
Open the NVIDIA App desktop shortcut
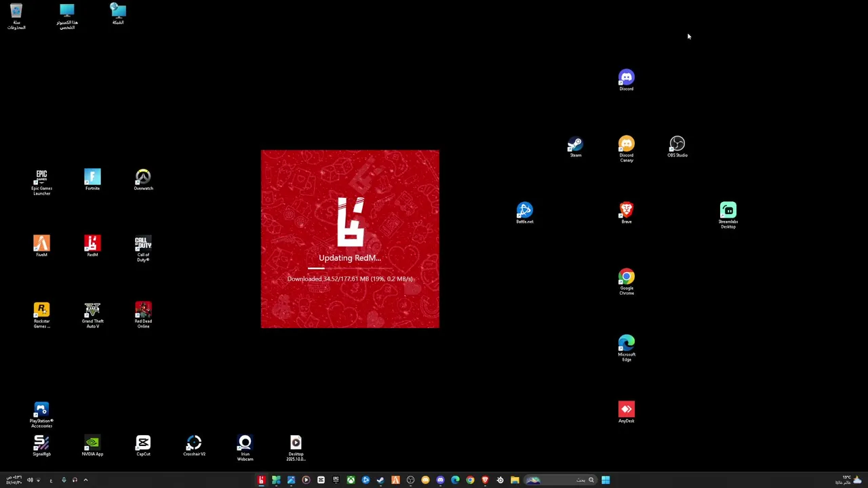click(92, 446)
